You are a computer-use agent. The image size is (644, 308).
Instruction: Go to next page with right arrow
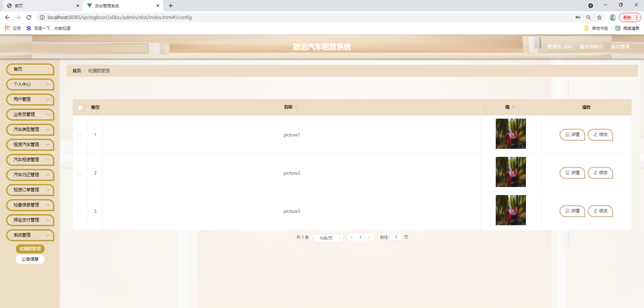tap(369, 237)
